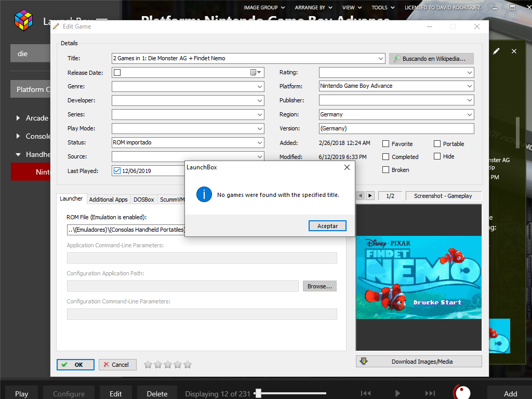This screenshot has width=532, height=399.
Task: Click the Findet Nemo screenshot image
Action: click(x=419, y=277)
